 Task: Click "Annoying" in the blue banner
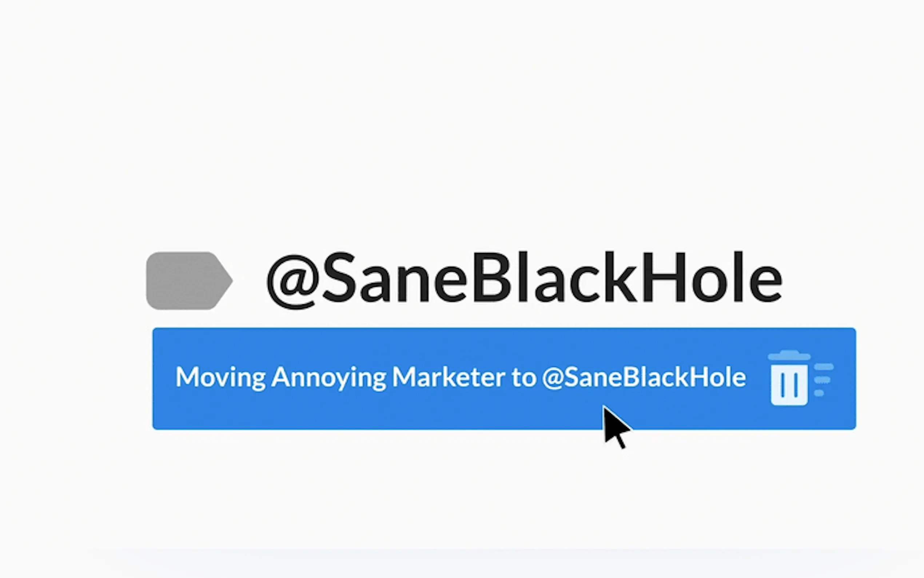pyautogui.click(x=329, y=378)
